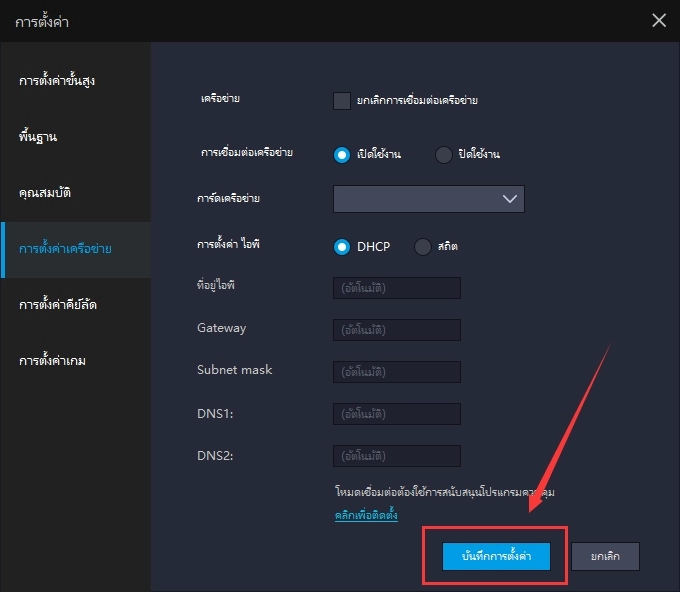This screenshot has width=680, height=592.
Task: Click the ที่อยู่ไอพี (IP address) field
Action: (397, 288)
